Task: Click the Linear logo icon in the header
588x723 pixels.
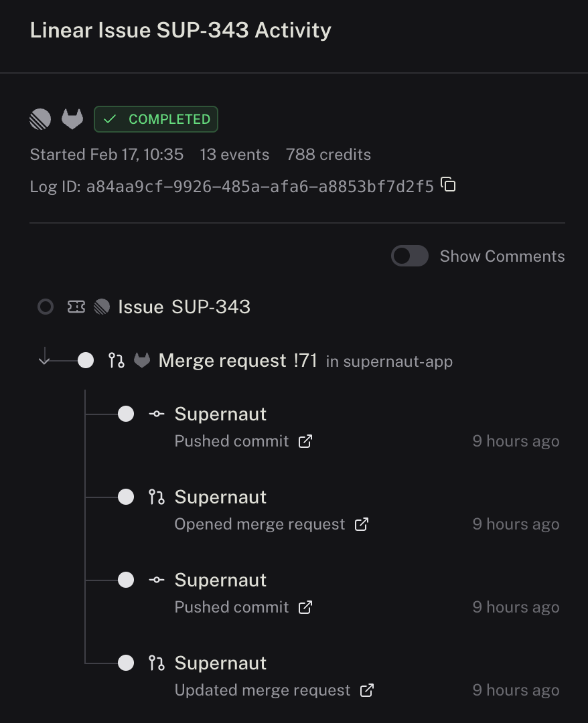Action: 40,118
